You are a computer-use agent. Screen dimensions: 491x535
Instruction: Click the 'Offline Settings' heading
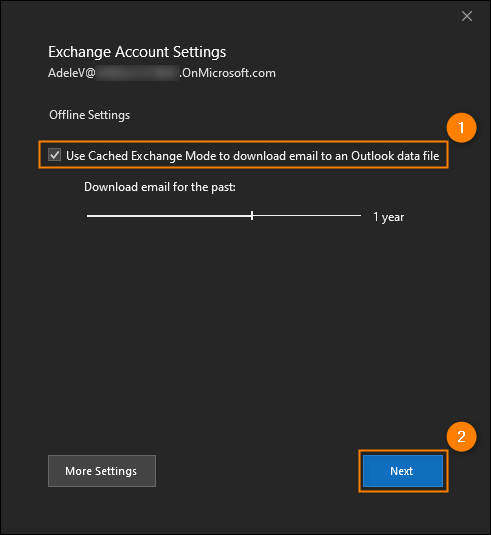(89, 115)
